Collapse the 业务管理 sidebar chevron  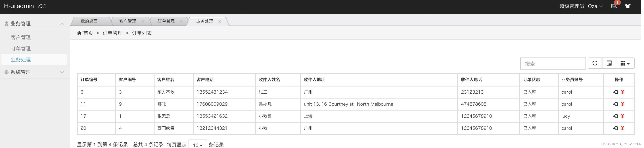click(62, 23)
